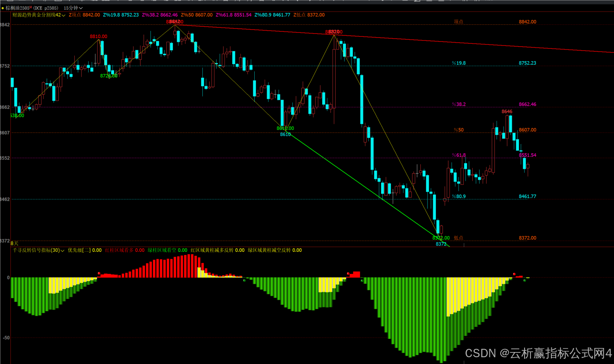Select the Z低点 8372.00 header value
This screenshot has height=364, width=614.
click(309, 15)
